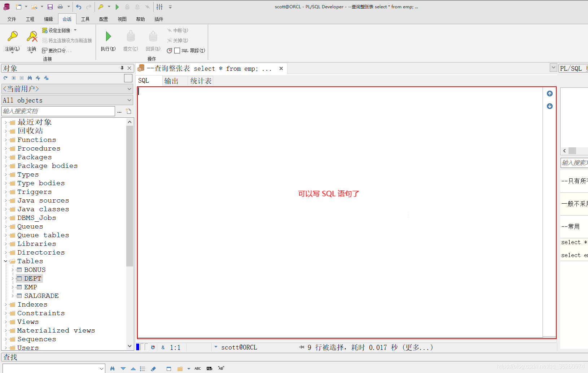The width and height of the screenshot is (588, 373).
Task: Click inside the 输入搜索文档 search field
Action: pyautogui.click(x=58, y=111)
